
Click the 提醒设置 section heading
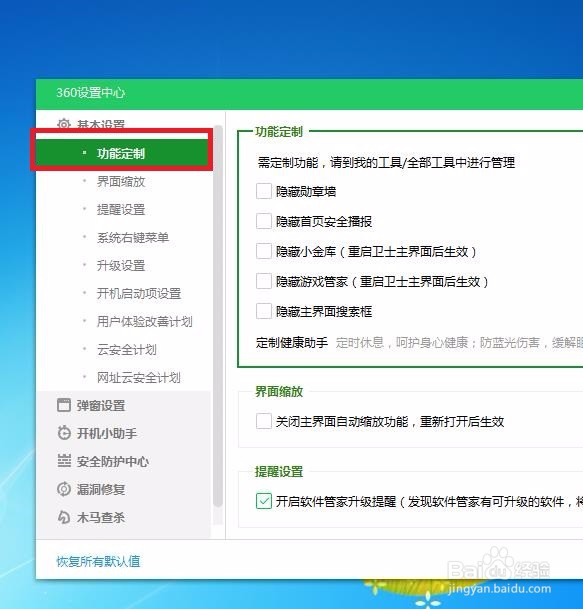coord(278,472)
